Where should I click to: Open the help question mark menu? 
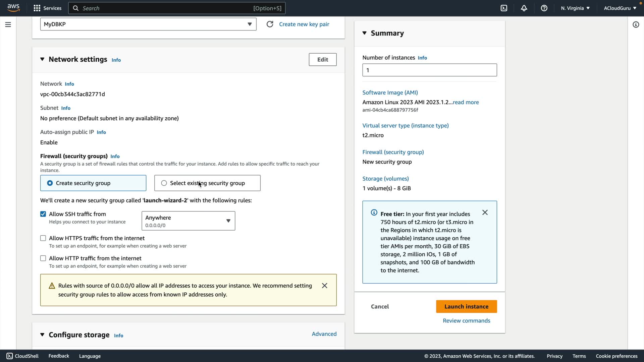(x=544, y=8)
